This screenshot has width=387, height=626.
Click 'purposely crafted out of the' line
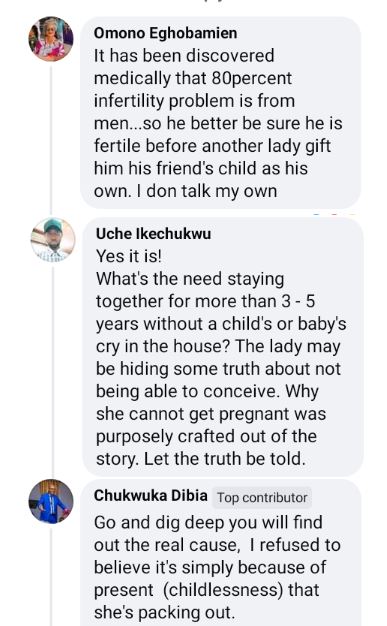click(x=206, y=436)
